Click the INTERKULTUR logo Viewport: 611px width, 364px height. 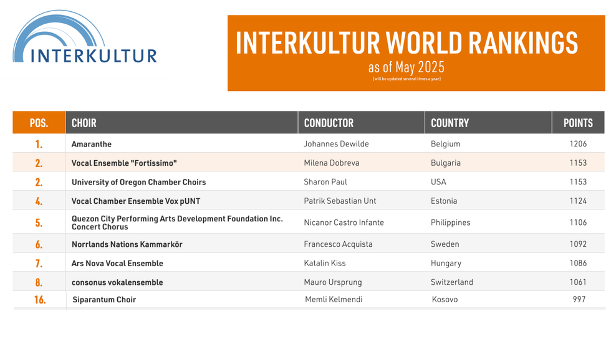point(85,39)
